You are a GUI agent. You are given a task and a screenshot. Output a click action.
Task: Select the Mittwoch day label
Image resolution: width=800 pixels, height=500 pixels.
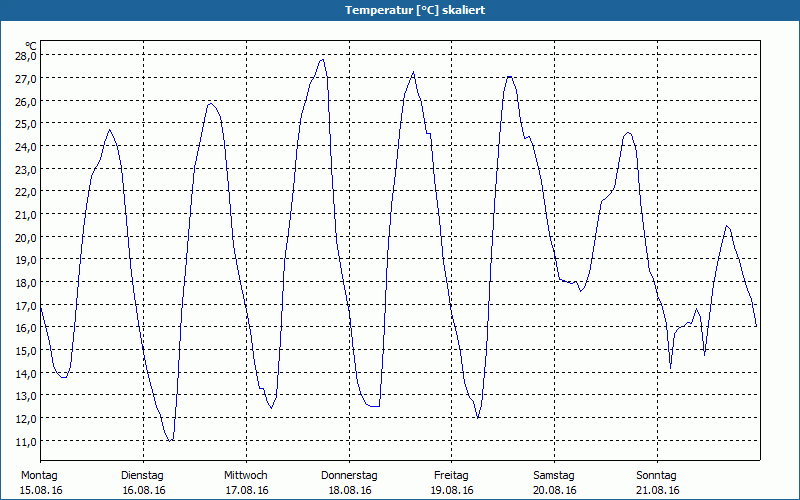(245, 475)
